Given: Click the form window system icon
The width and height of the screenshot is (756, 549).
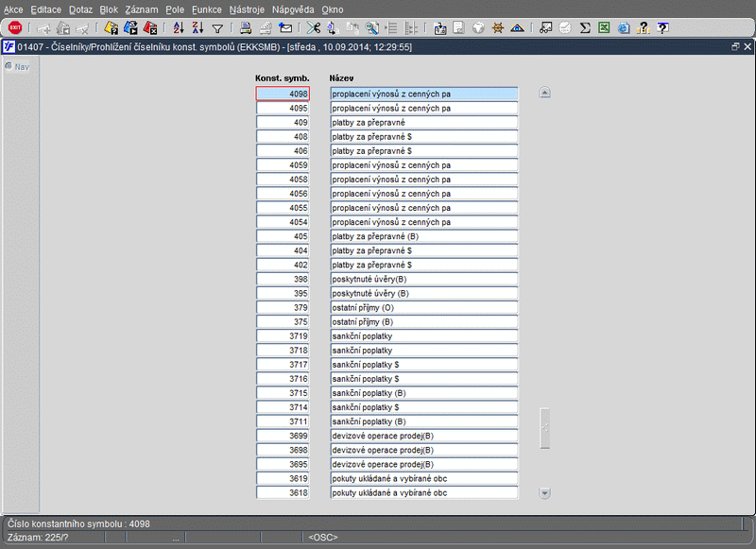Looking at the screenshot, I should [x=9, y=46].
